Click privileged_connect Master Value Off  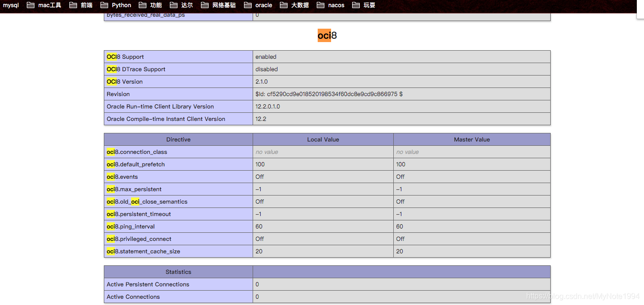click(x=400, y=239)
